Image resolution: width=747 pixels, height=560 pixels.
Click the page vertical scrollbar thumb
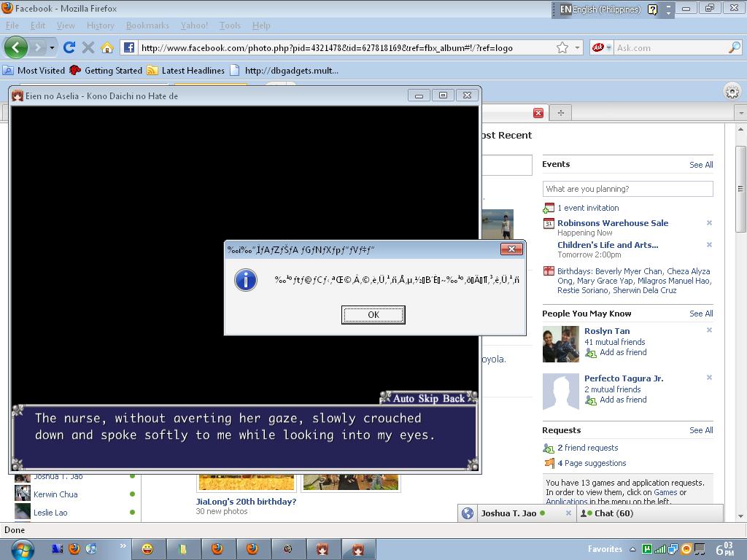(x=741, y=189)
